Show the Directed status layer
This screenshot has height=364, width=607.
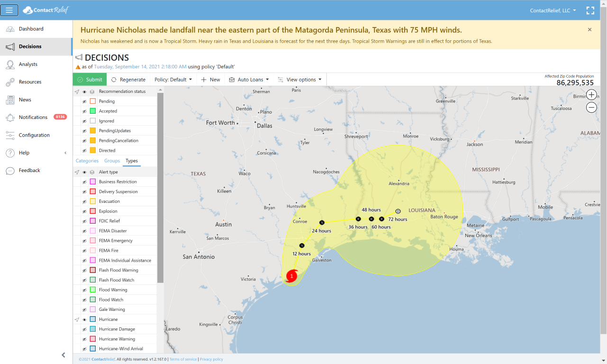[84, 150]
